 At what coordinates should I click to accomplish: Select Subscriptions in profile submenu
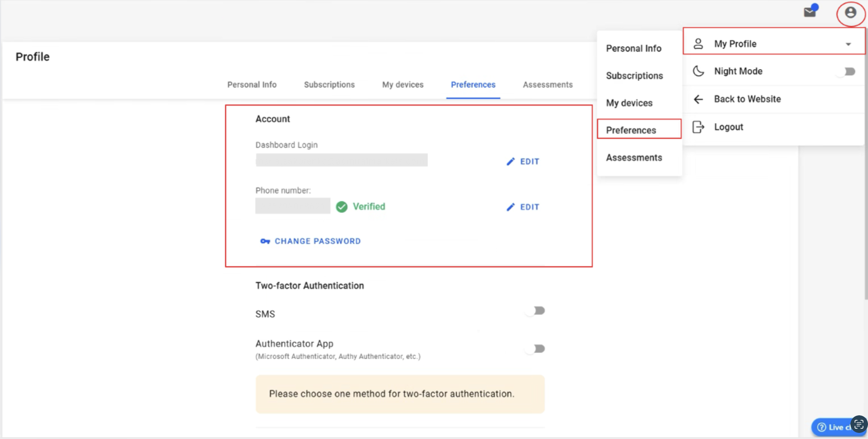634,76
